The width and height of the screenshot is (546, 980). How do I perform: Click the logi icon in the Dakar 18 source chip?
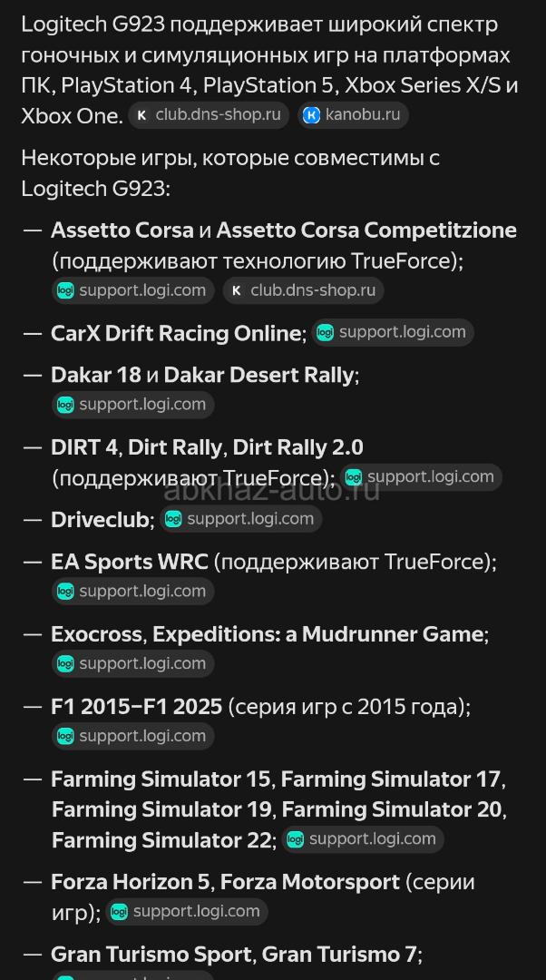(65, 405)
